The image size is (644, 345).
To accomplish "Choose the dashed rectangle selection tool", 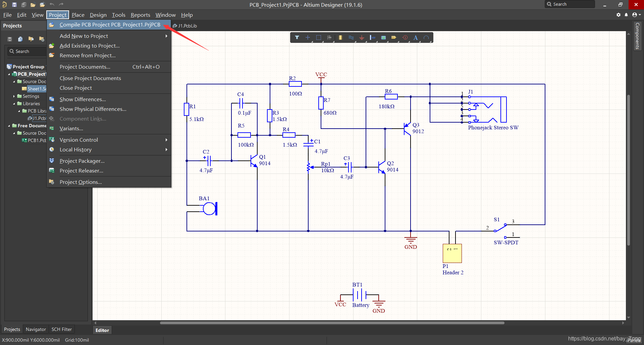I will pos(319,38).
